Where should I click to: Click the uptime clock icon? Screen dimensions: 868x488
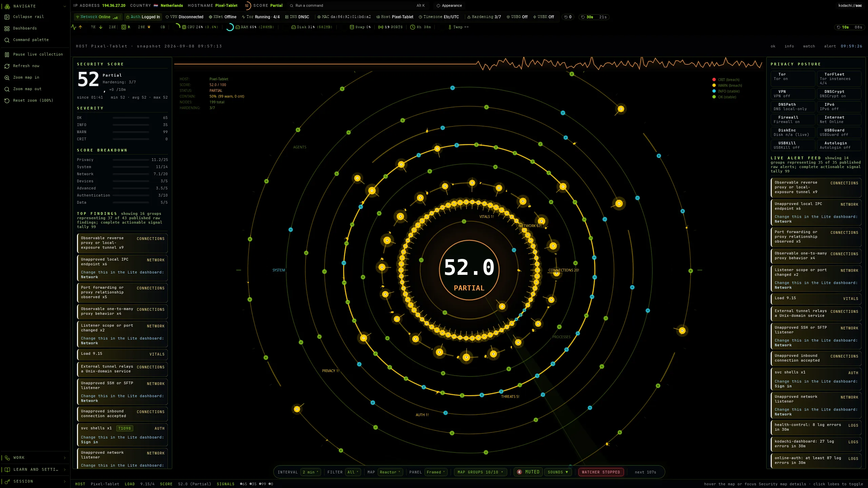tap(413, 27)
